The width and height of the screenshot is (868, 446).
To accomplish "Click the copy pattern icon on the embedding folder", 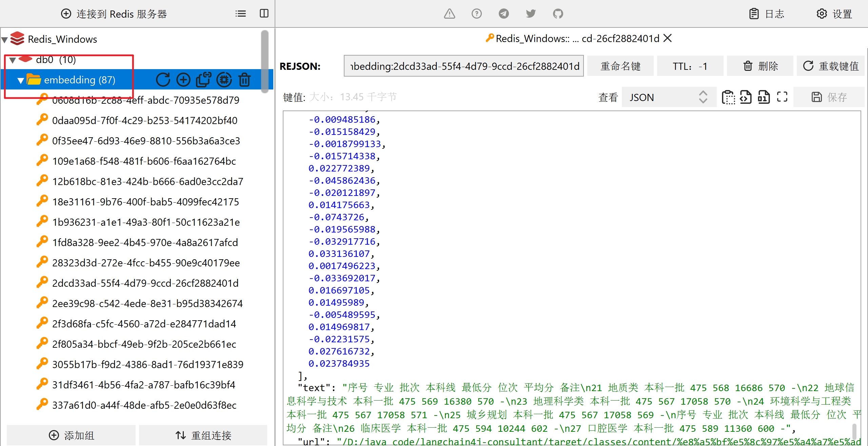I will (x=203, y=80).
